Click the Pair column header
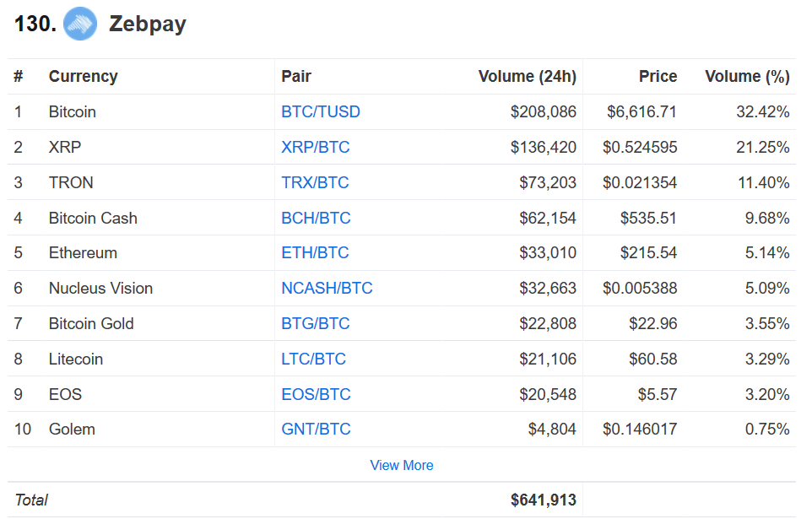812x519 pixels. (x=296, y=77)
